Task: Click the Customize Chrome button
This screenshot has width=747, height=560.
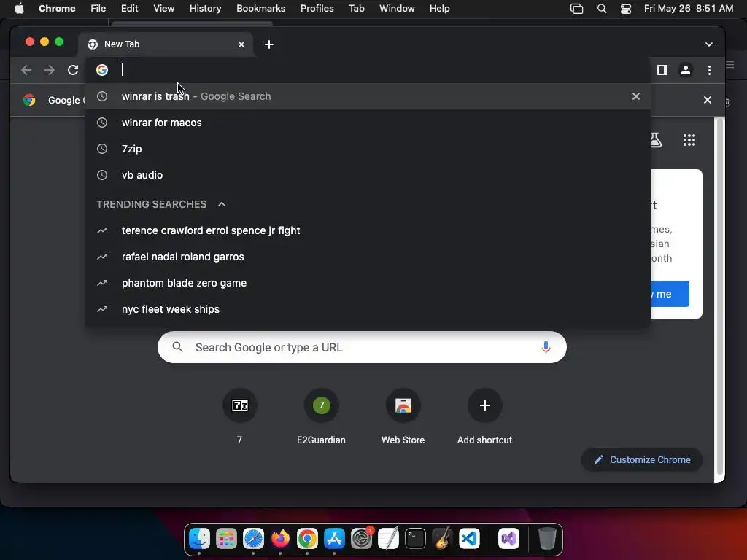Action: pos(642,459)
